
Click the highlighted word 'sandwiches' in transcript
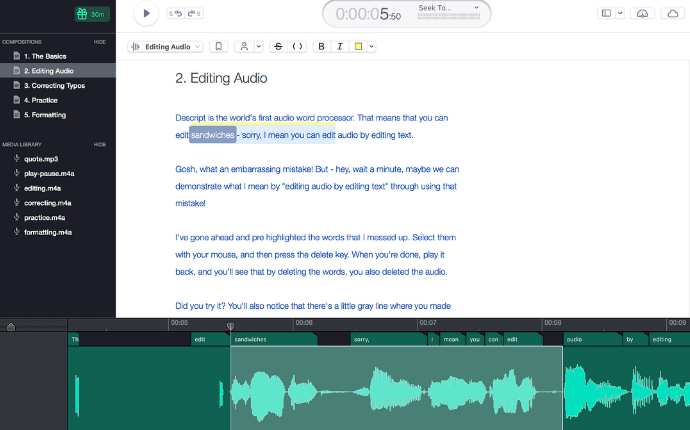coord(213,135)
